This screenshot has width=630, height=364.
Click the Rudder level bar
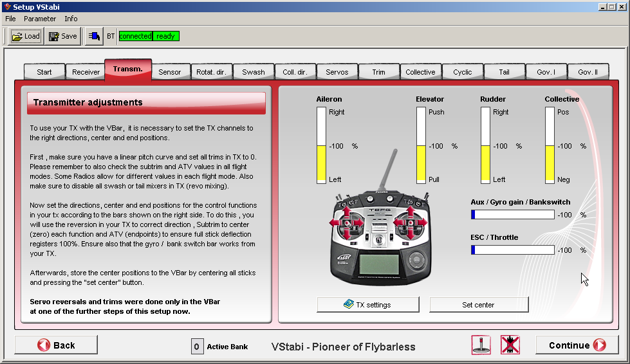(x=485, y=145)
